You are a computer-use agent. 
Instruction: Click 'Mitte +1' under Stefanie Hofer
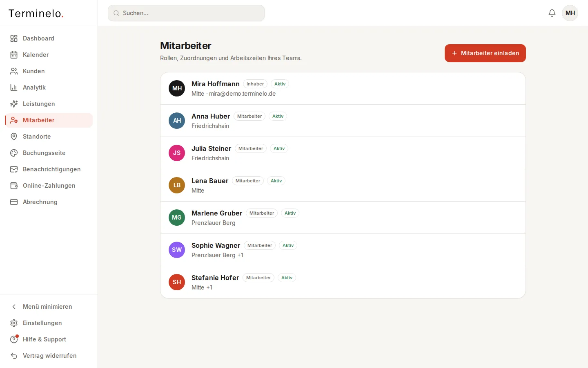(202, 287)
